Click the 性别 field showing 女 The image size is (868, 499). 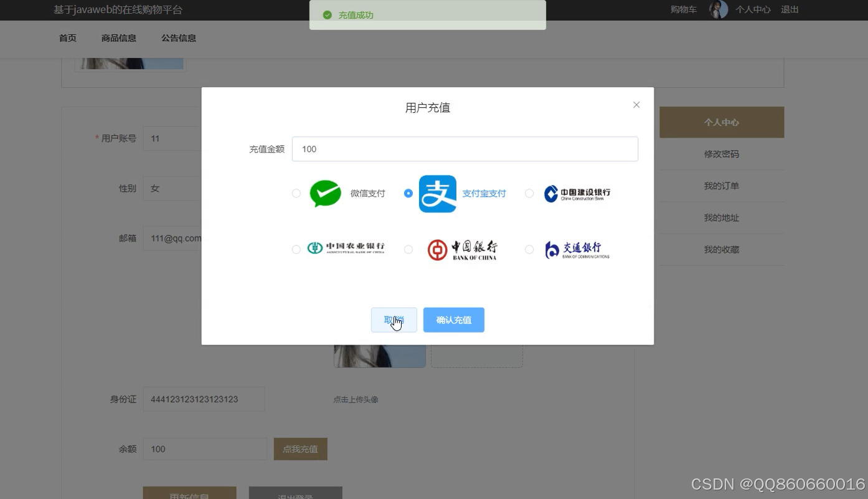[172, 188]
